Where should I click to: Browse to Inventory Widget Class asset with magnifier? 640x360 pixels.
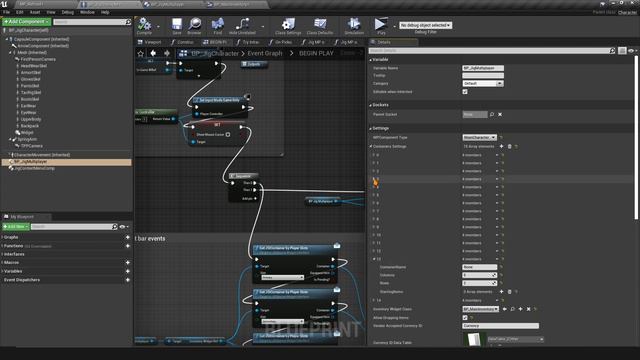513,309
